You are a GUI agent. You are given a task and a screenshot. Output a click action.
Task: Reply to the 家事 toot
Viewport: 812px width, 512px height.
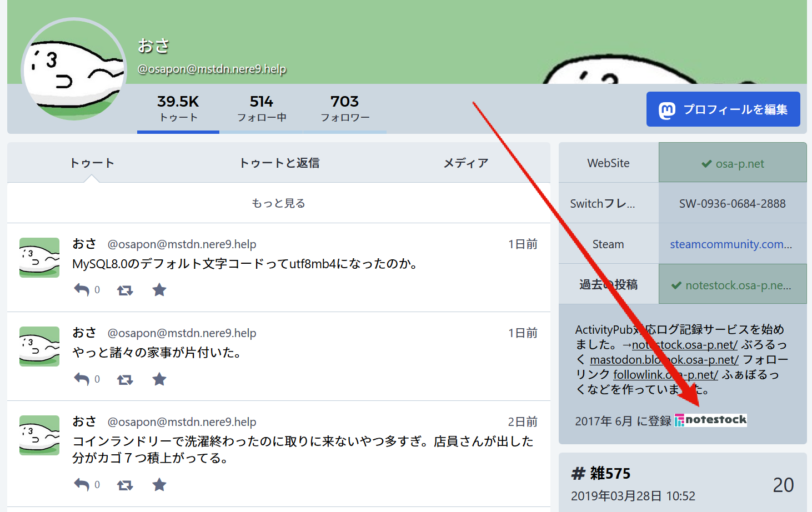click(x=82, y=379)
